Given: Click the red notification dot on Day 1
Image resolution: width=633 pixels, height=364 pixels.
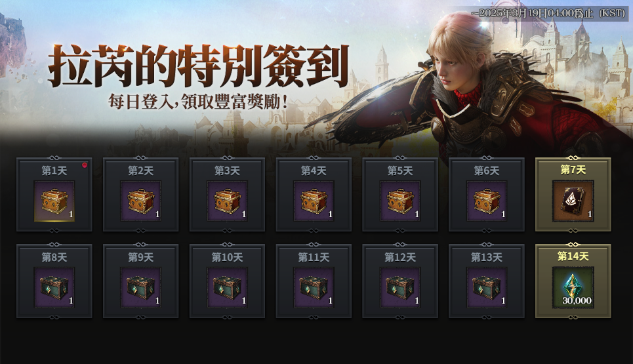Looking at the screenshot, I should [85, 165].
